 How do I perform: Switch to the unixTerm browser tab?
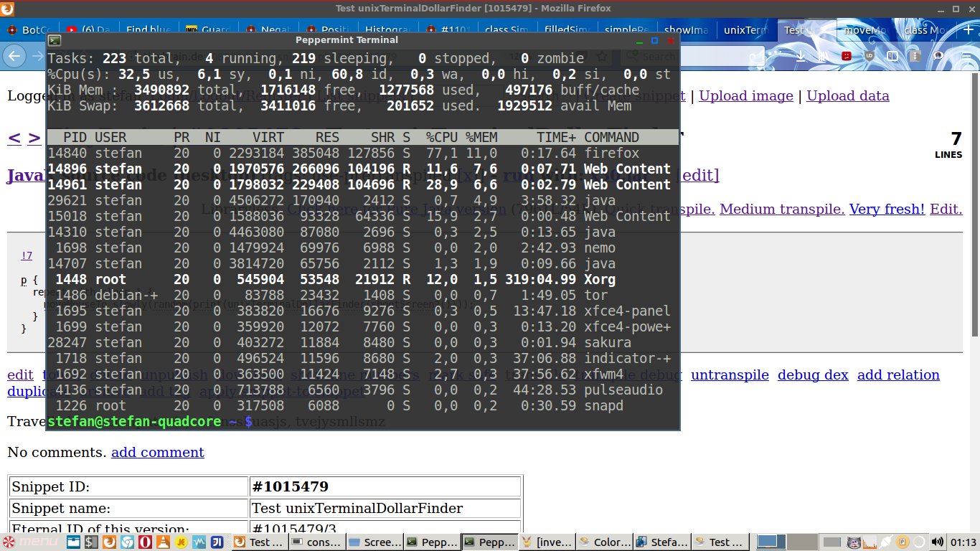pyautogui.click(x=745, y=30)
